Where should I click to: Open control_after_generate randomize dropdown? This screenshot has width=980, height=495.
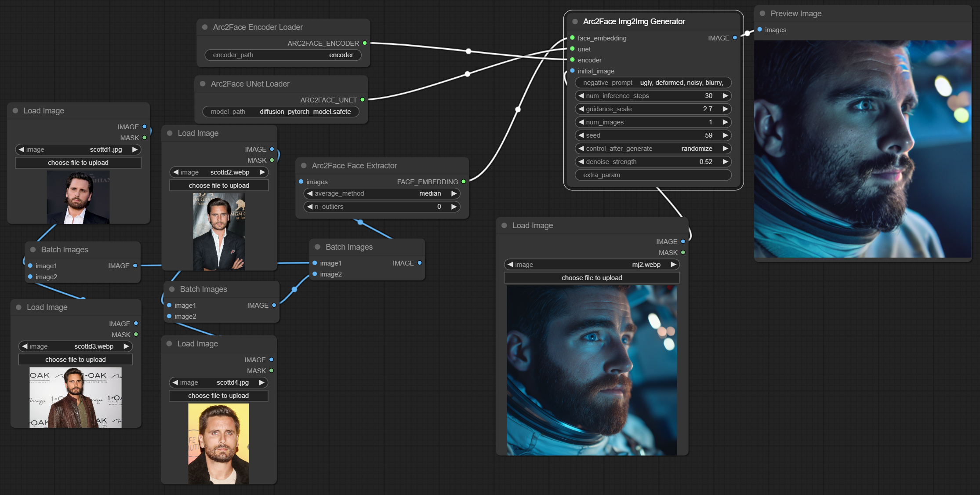tap(653, 149)
